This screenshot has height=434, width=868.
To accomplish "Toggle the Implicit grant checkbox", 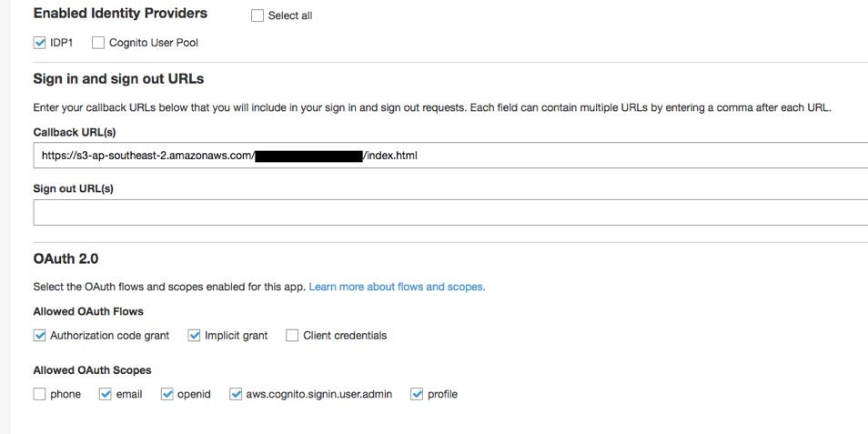I will [194, 336].
